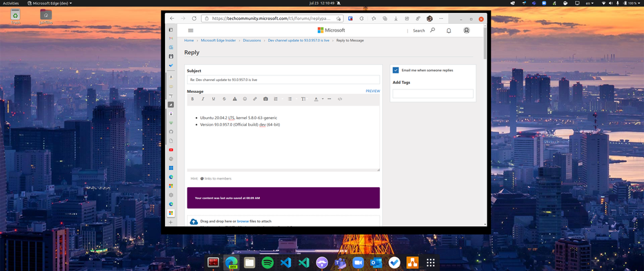Open YouTube tab in vertical tabs
The height and width of the screenshot is (271, 644).
click(171, 149)
